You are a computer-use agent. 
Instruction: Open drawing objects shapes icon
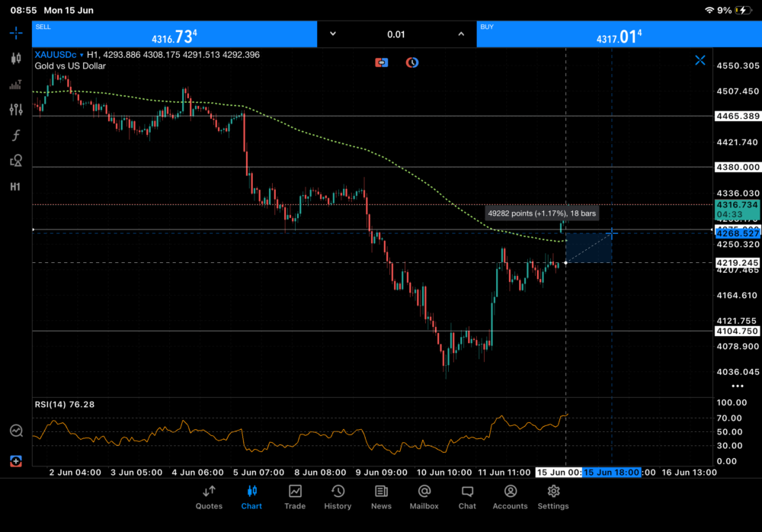pos(15,161)
